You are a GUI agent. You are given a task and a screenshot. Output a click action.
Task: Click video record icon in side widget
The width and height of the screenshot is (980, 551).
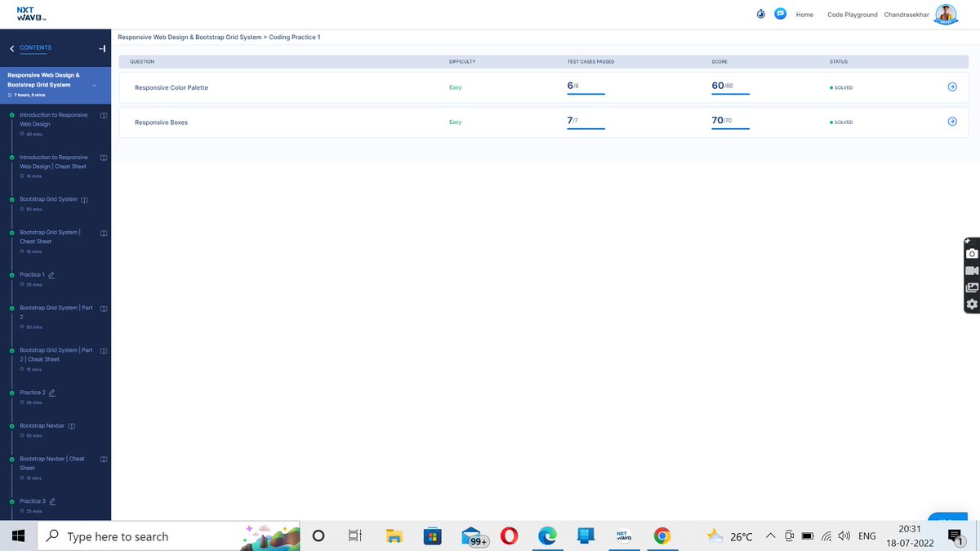pyautogui.click(x=972, y=271)
